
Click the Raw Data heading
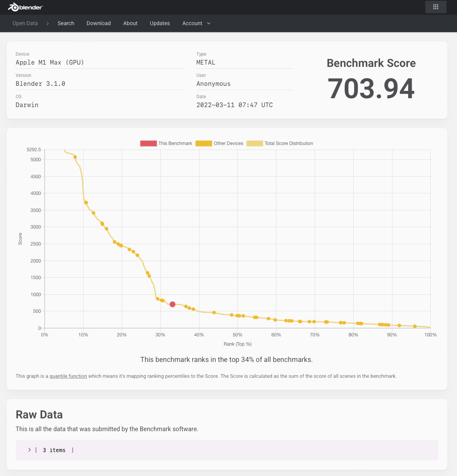pyautogui.click(x=39, y=415)
